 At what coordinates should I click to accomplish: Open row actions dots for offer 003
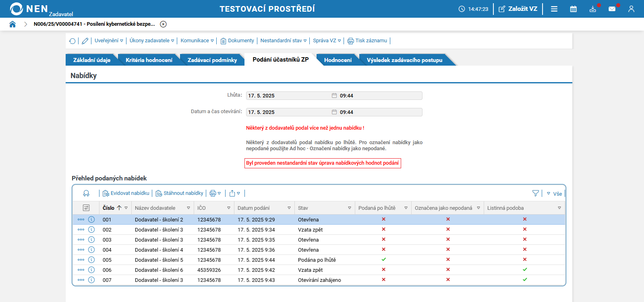(x=81, y=240)
